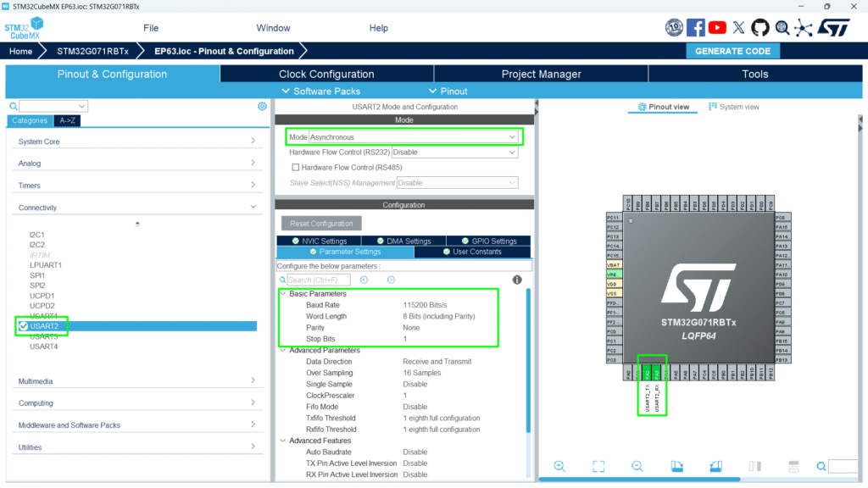This screenshot has width=868, height=488.
Task: Open the GitHub icon link
Action: pos(759,27)
